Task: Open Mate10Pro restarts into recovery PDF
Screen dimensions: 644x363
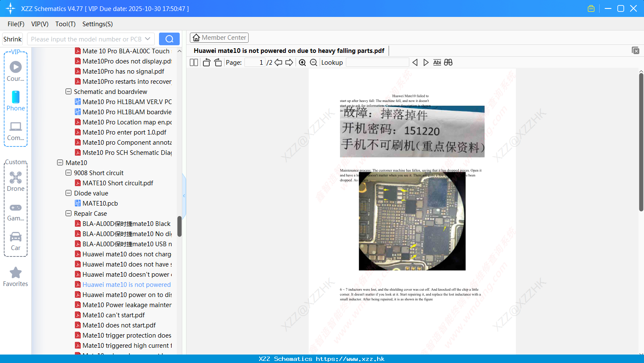Action: [123, 81]
